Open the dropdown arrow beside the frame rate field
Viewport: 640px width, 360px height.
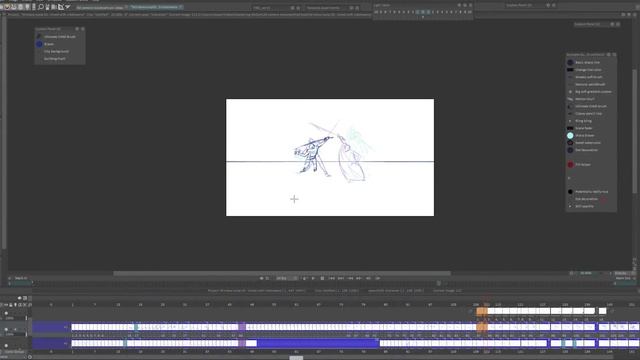point(296,278)
